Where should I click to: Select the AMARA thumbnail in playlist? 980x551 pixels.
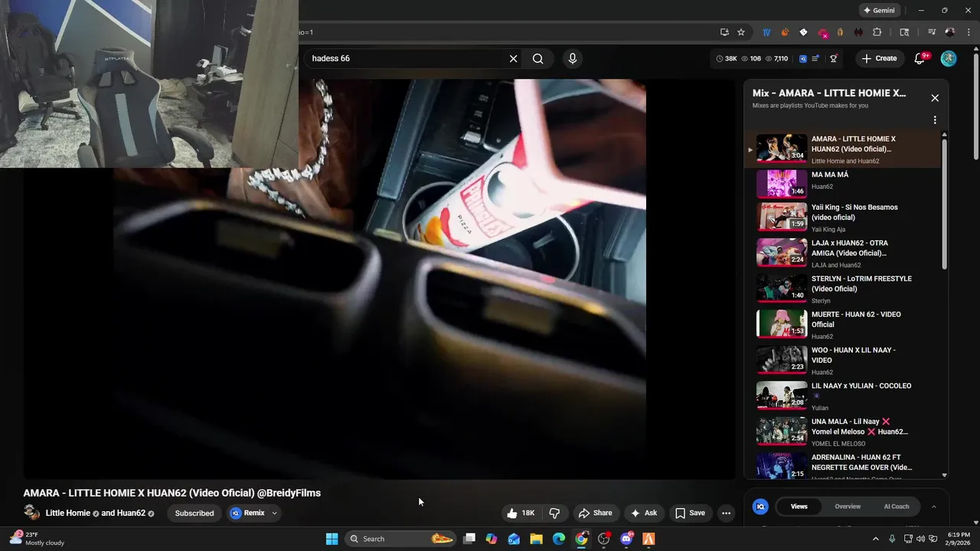click(x=782, y=148)
